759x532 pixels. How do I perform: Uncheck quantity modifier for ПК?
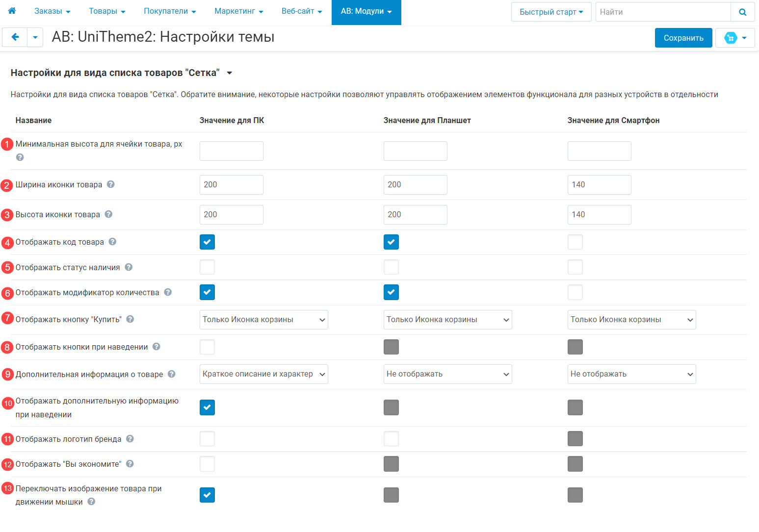pos(207,292)
